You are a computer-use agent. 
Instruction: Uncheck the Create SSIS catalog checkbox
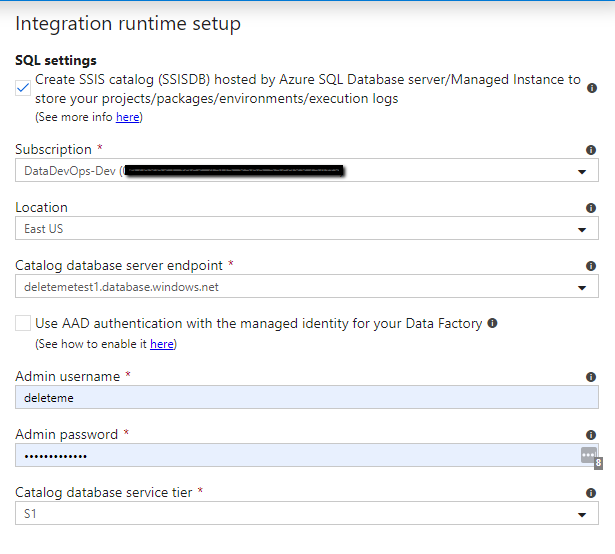click(x=23, y=88)
